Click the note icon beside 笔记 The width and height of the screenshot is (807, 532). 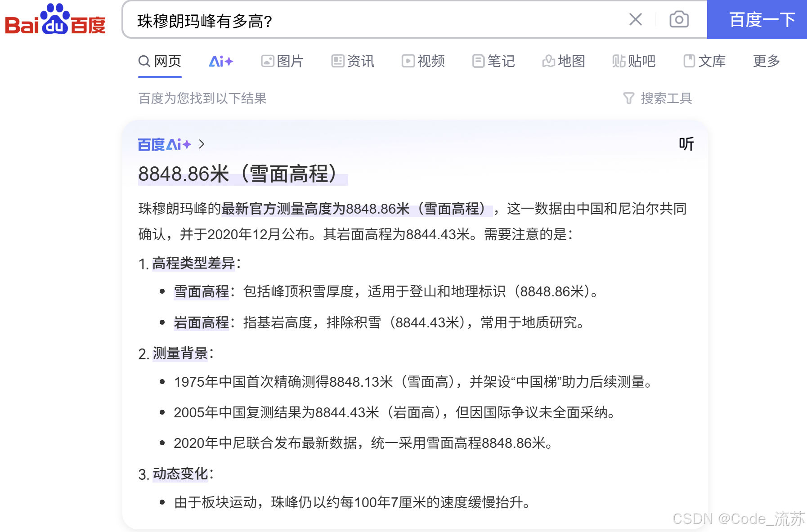[x=479, y=61]
